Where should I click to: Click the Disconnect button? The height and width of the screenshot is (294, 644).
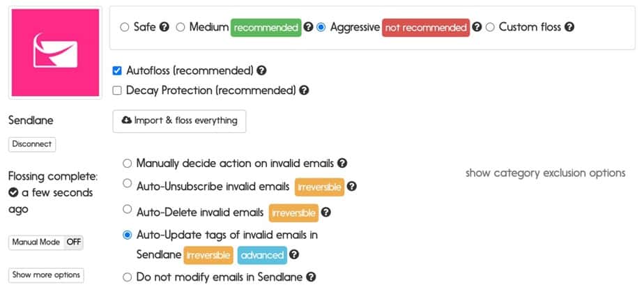[x=32, y=144]
